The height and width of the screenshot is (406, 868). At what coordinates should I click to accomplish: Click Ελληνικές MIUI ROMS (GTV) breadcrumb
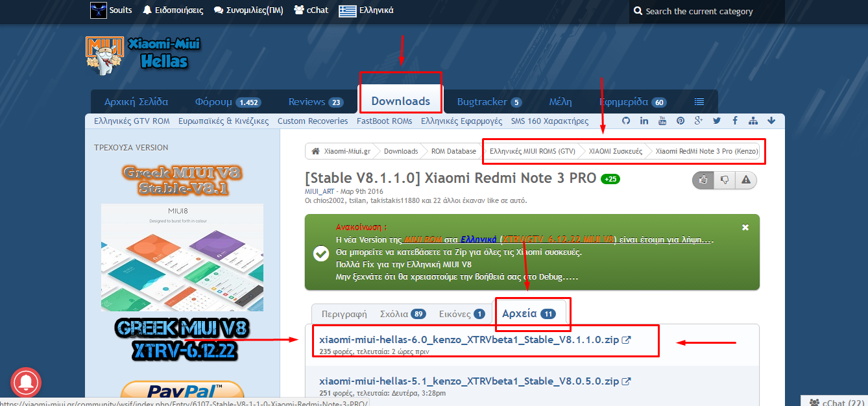[x=533, y=151]
